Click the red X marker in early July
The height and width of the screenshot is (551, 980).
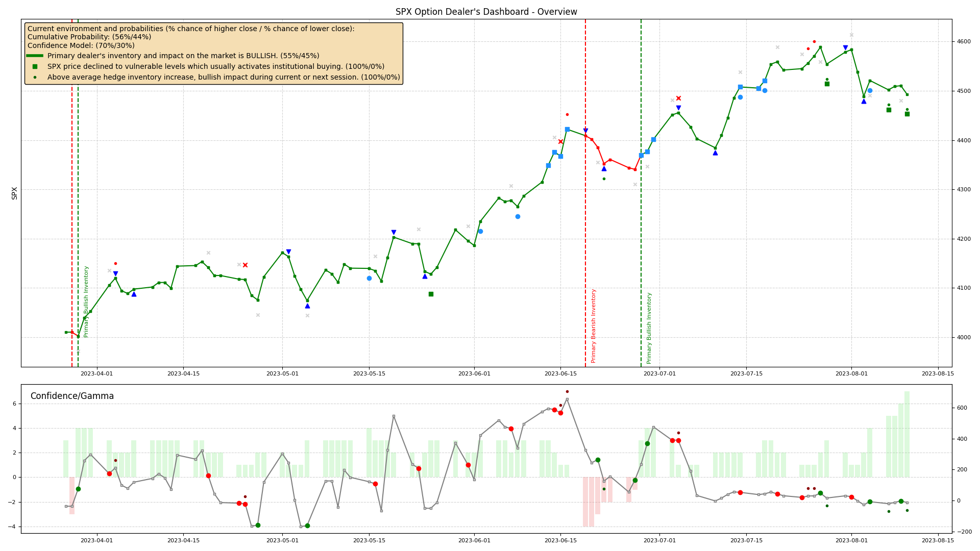point(678,98)
